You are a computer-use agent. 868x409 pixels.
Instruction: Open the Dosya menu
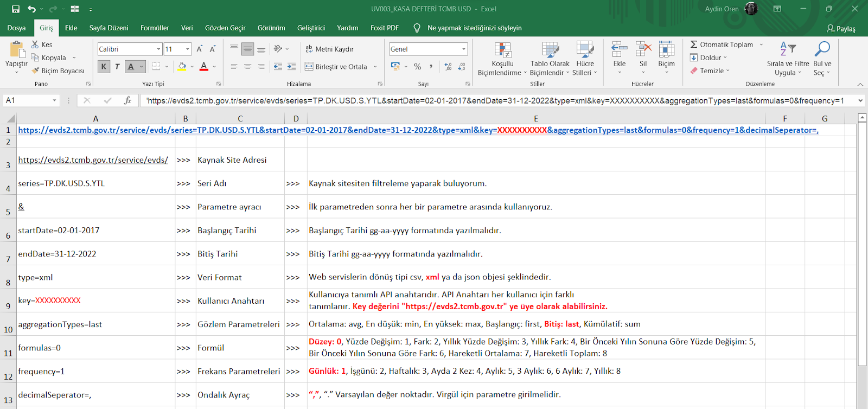click(16, 28)
